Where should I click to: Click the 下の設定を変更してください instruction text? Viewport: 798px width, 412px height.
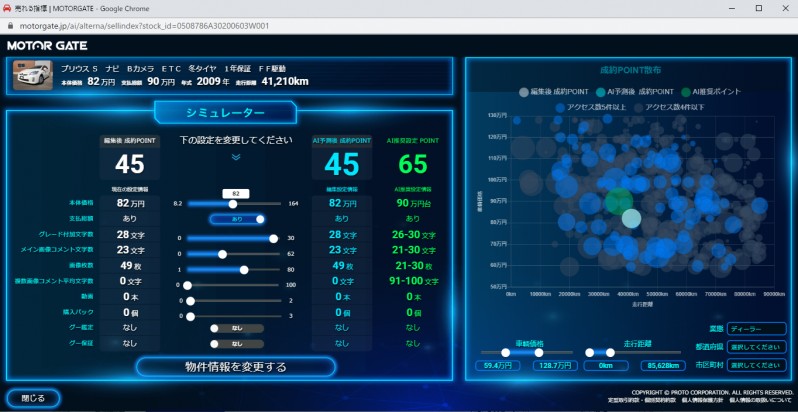coord(236,140)
